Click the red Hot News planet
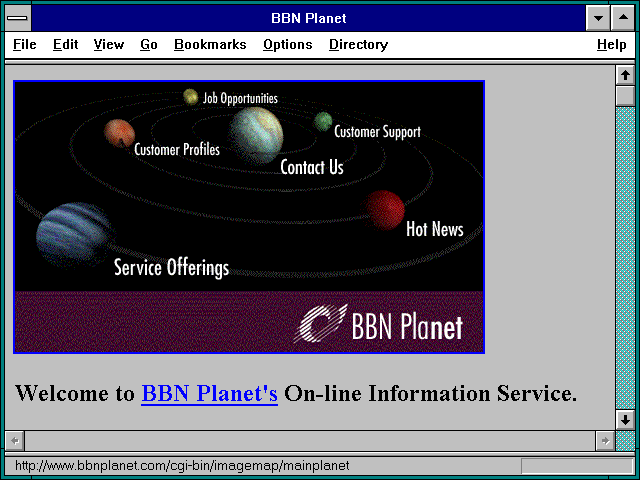This screenshot has width=640, height=480. (384, 210)
